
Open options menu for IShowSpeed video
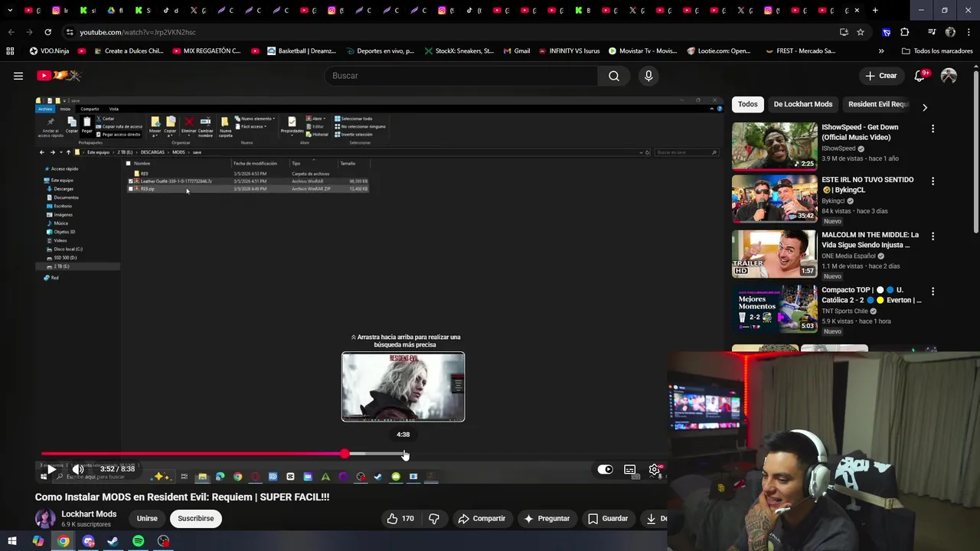933,129
